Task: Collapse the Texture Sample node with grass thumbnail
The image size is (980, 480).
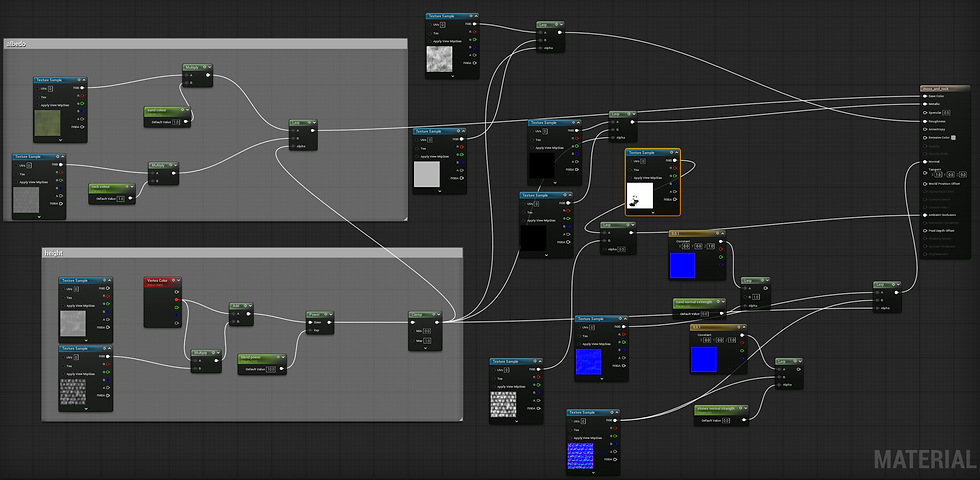Action: click(84, 80)
